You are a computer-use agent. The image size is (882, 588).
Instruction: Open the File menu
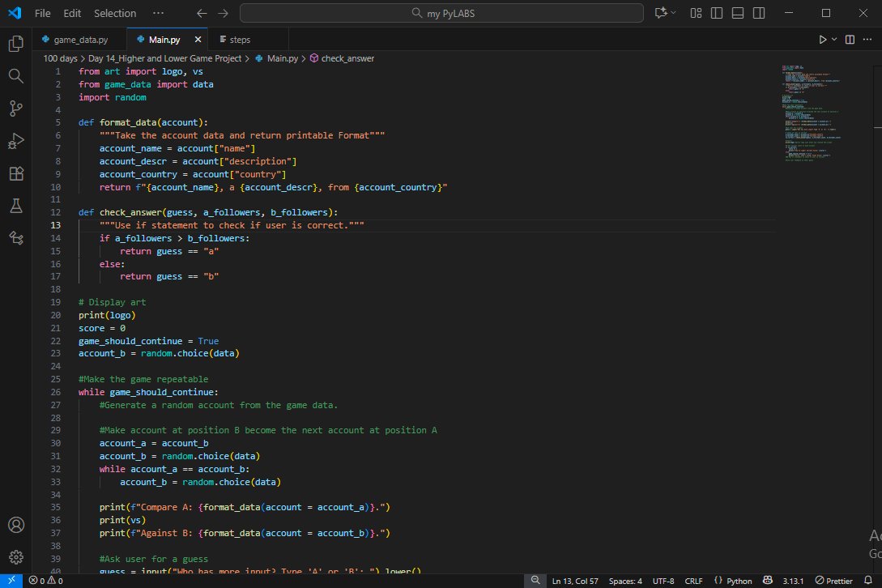coord(43,13)
